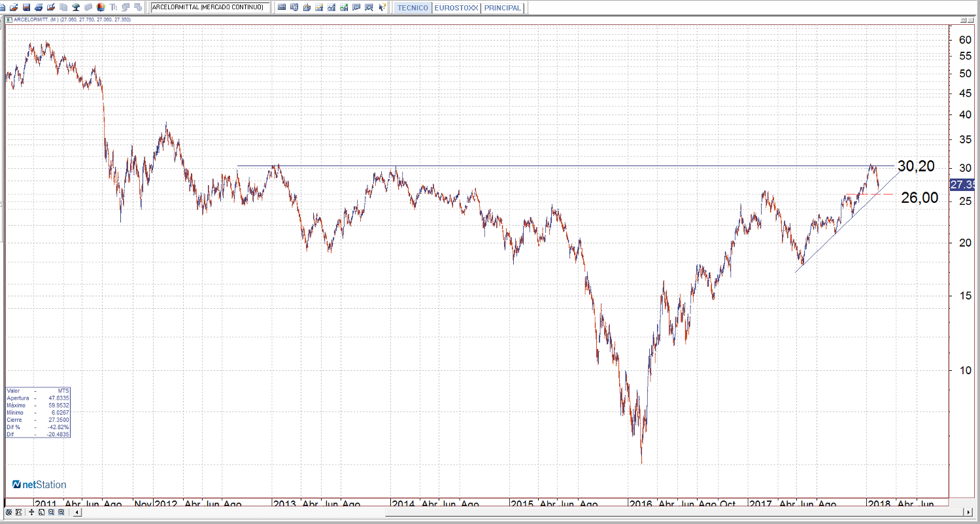Click the 45 label on the price axis

coord(964,92)
